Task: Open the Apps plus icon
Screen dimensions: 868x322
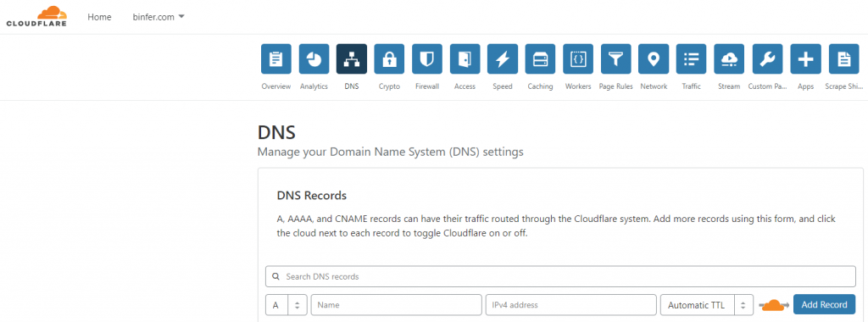Action: tap(805, 59)
